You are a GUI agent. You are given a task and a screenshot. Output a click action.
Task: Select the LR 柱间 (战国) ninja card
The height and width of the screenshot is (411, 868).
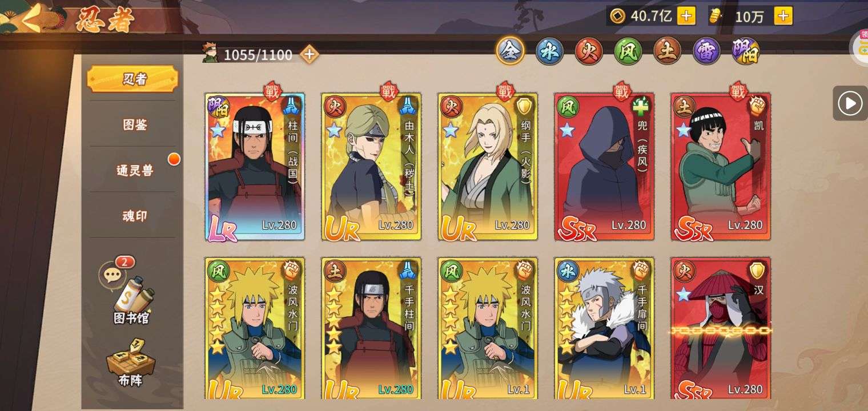(255, 167)
